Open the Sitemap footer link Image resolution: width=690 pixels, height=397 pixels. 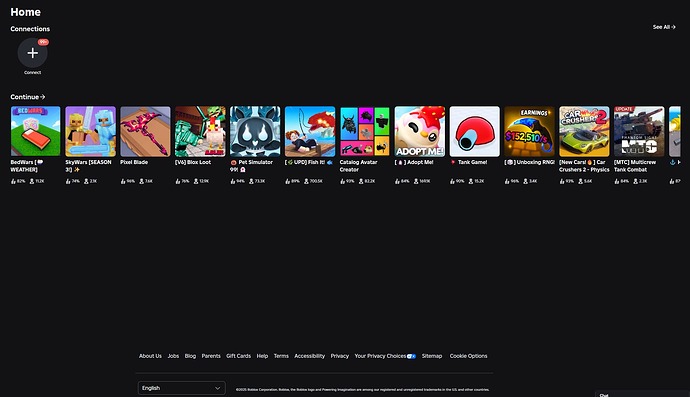coord(432,356)
